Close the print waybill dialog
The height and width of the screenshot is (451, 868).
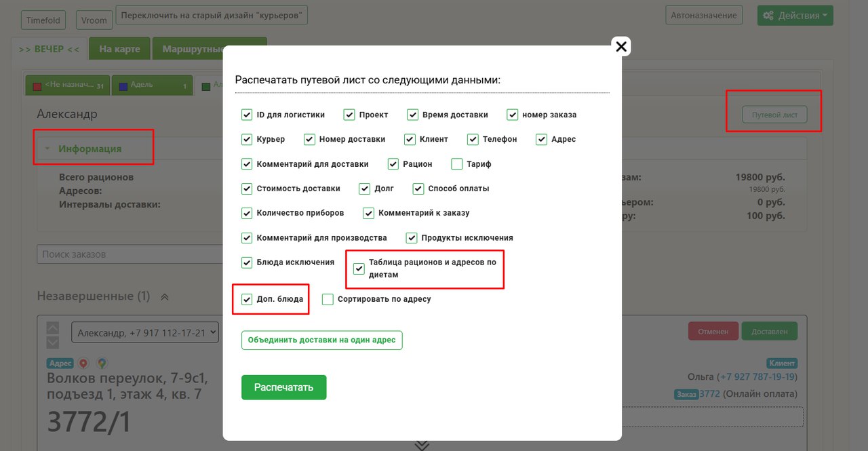click(621, 46)
